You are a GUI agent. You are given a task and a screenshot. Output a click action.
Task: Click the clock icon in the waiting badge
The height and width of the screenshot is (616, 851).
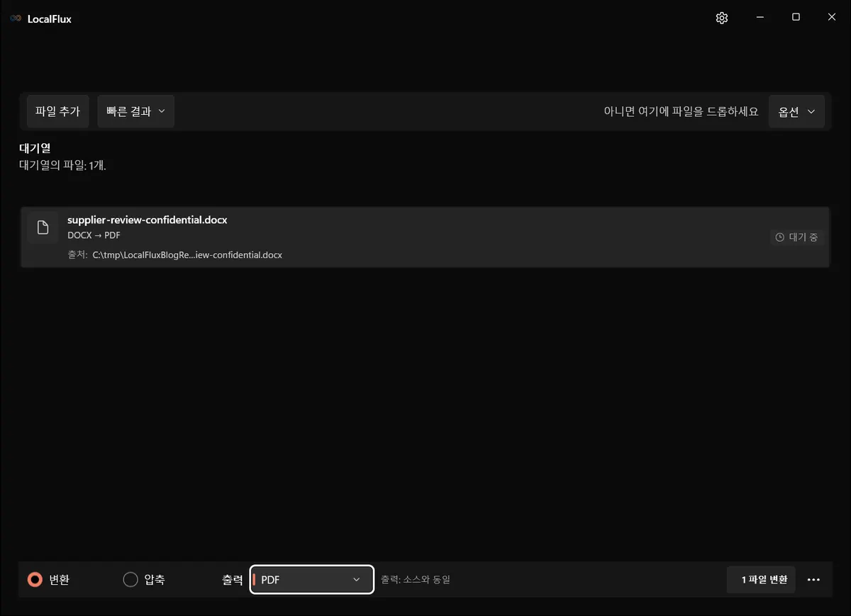[x=780, y=237]
